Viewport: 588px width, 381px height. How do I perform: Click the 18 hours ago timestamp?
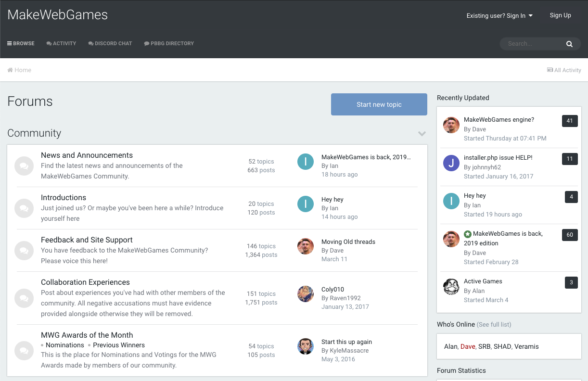[340, 175]
